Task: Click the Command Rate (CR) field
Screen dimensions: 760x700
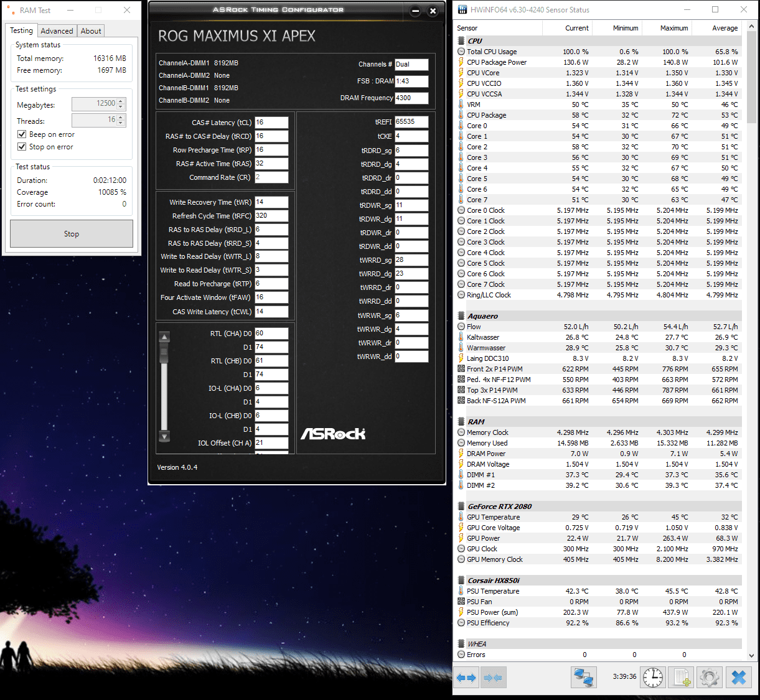Action: [271, 177]
